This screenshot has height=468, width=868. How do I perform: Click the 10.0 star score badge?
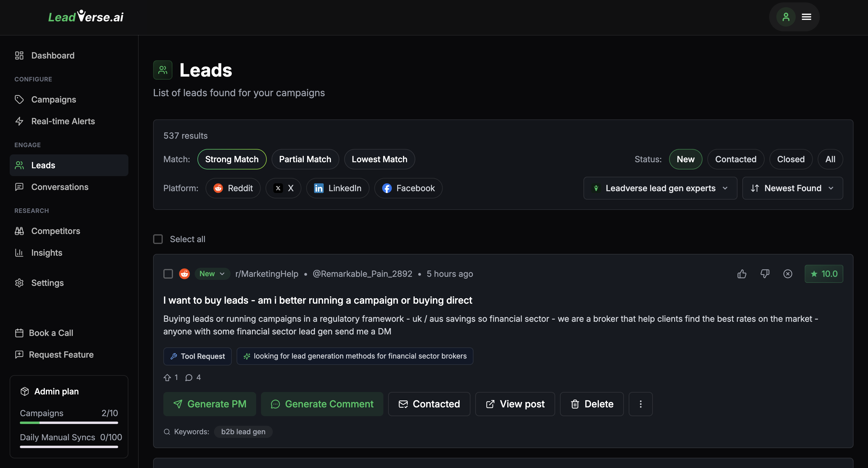click(x=823, y=274)
